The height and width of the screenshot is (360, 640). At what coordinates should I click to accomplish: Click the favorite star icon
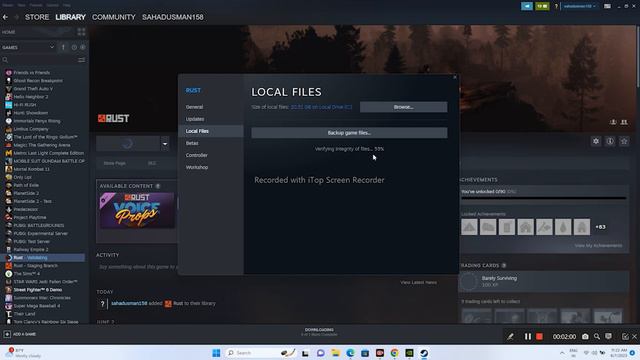point(624,141)
